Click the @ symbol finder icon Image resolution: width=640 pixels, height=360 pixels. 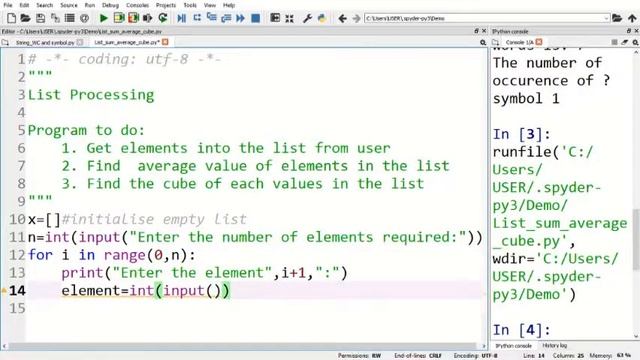[x=84, y=18]
